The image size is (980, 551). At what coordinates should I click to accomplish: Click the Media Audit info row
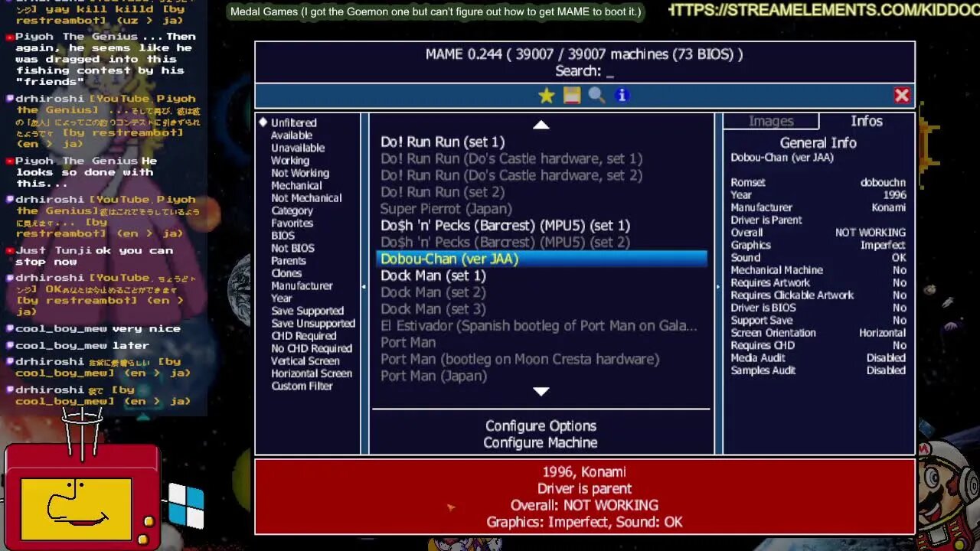pyautogui.click(x=818, y=358)
